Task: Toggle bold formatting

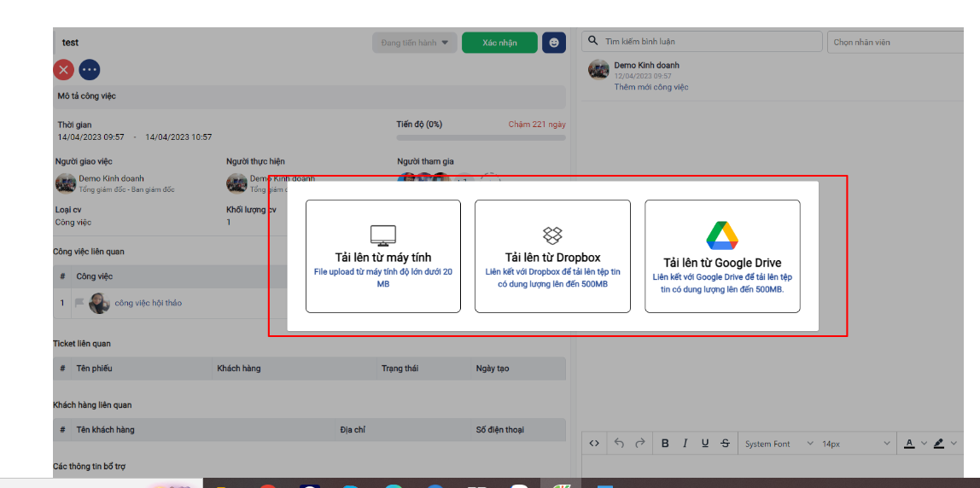Action: click(x=665, y=444)
